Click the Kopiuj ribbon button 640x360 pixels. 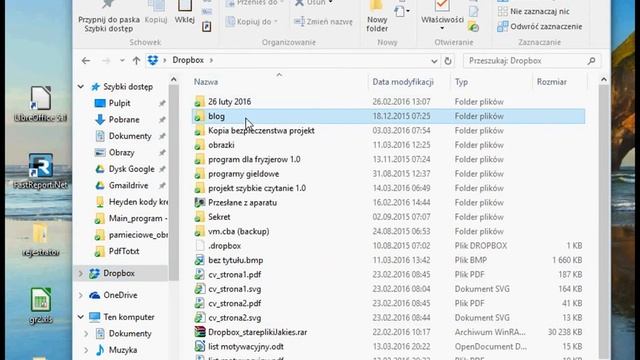156,12
